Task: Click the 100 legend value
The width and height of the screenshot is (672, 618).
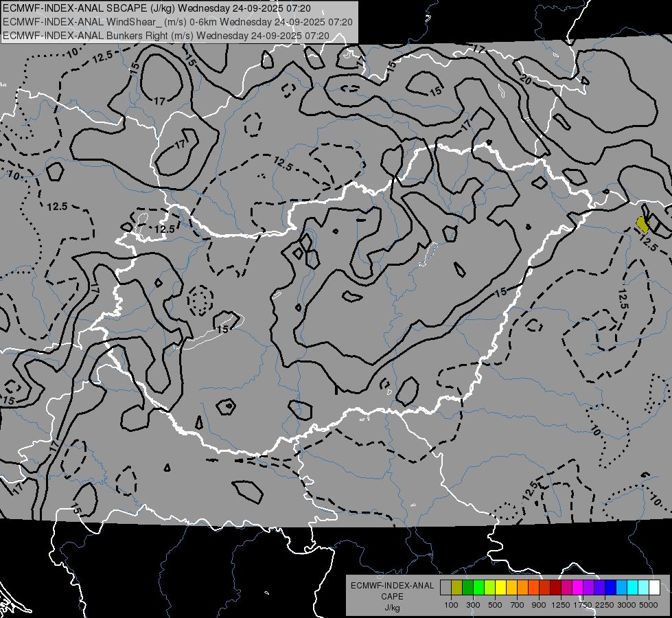Action: click(x=451, y=605)
